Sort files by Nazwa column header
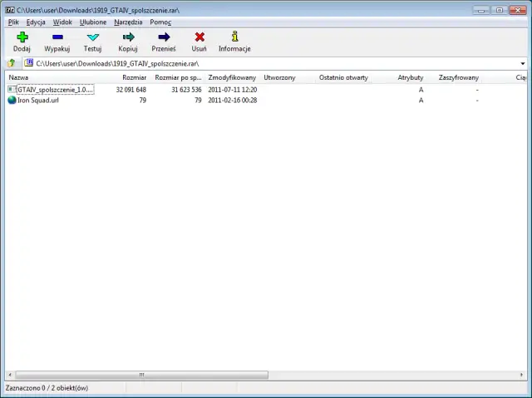This screenshot has width=532, height=398. (x=19, y=77)
